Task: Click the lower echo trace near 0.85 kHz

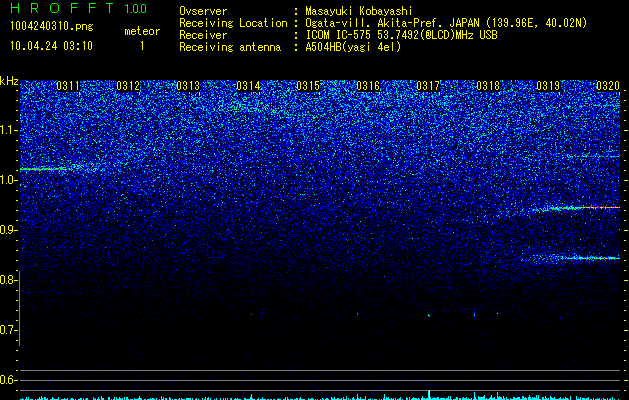Action: [x=570, y=258]
